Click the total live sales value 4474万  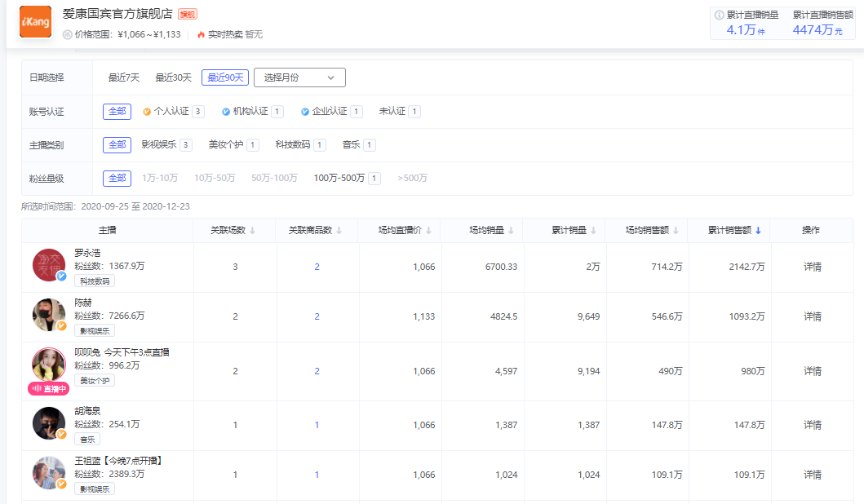[817, 30]
